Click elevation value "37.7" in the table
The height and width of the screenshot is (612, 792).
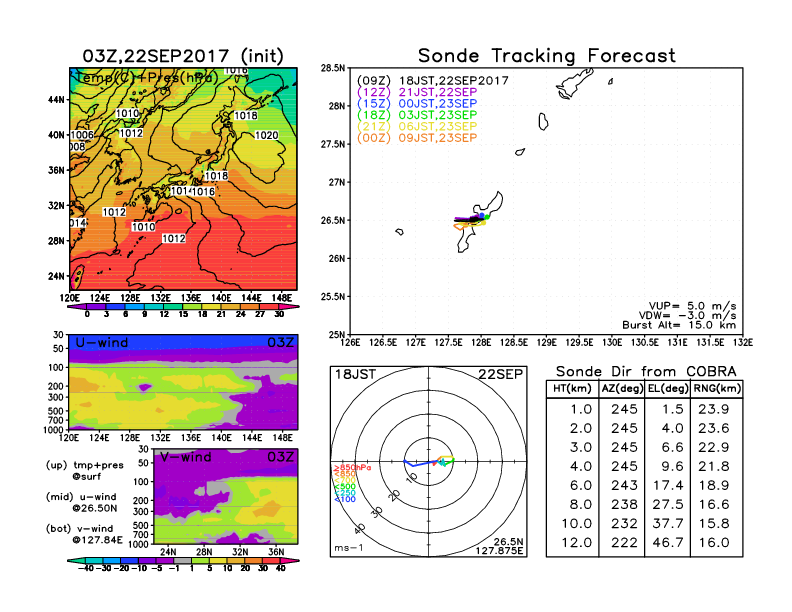[668, 524]
